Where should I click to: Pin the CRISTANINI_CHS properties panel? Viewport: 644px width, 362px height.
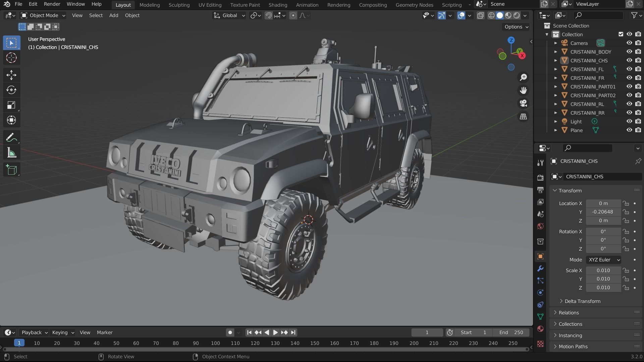(638, 161)
